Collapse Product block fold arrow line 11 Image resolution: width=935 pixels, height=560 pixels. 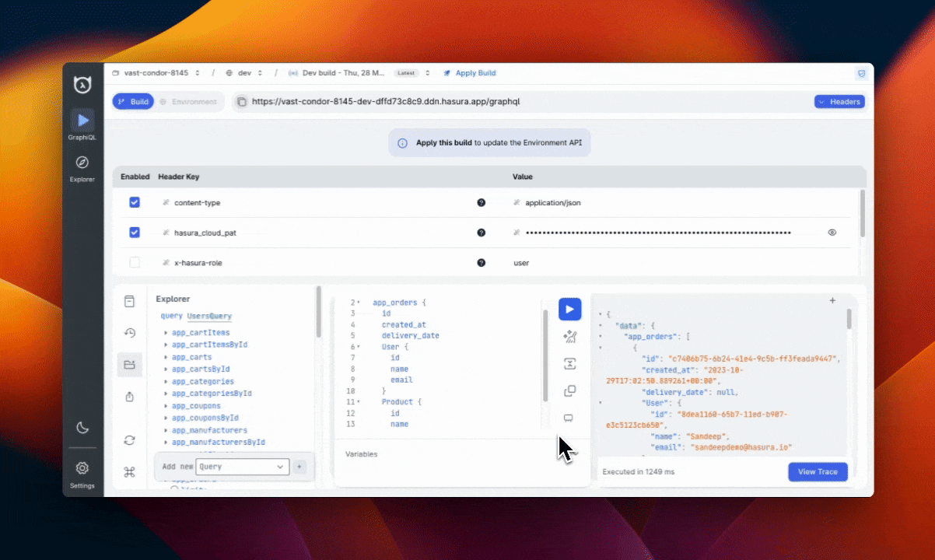(359, 402)
